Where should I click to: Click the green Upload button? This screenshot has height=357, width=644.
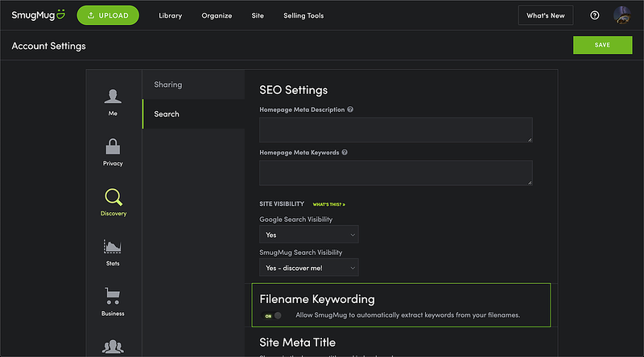tap(108, 15)
